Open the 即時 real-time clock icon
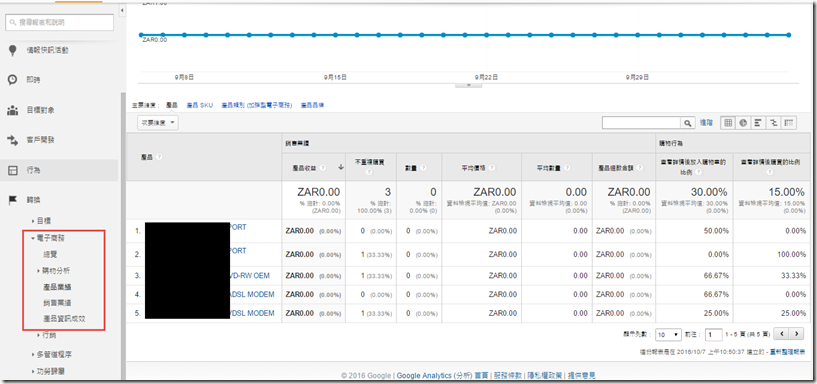817x384 pixels. tap(13, 80)
